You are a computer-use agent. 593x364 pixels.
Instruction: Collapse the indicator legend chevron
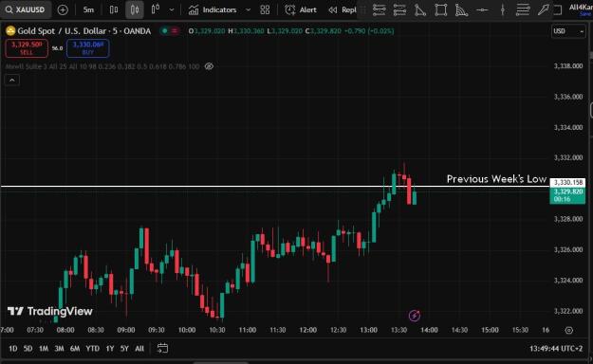click(x=12, y=81)
